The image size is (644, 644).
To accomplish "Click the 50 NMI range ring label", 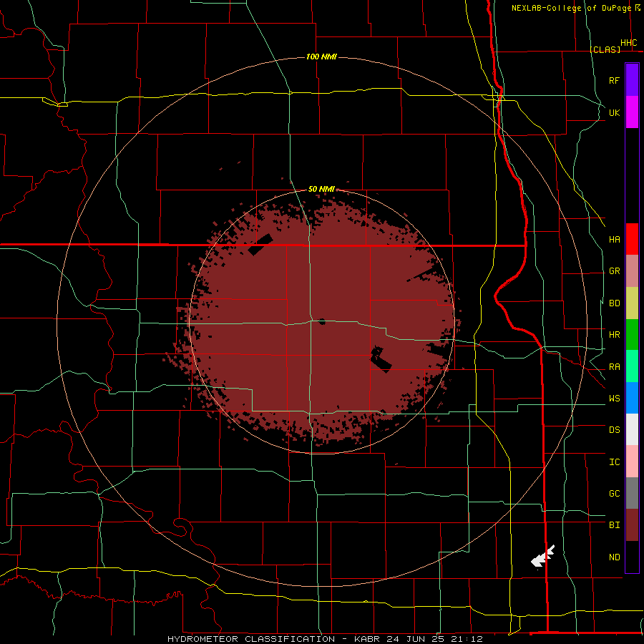I will 321,189.
